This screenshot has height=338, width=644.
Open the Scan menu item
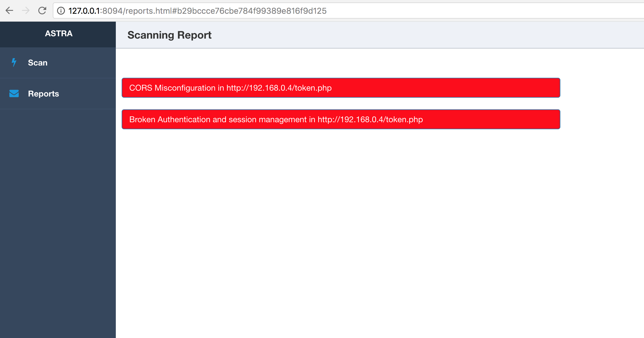(58, 63)
